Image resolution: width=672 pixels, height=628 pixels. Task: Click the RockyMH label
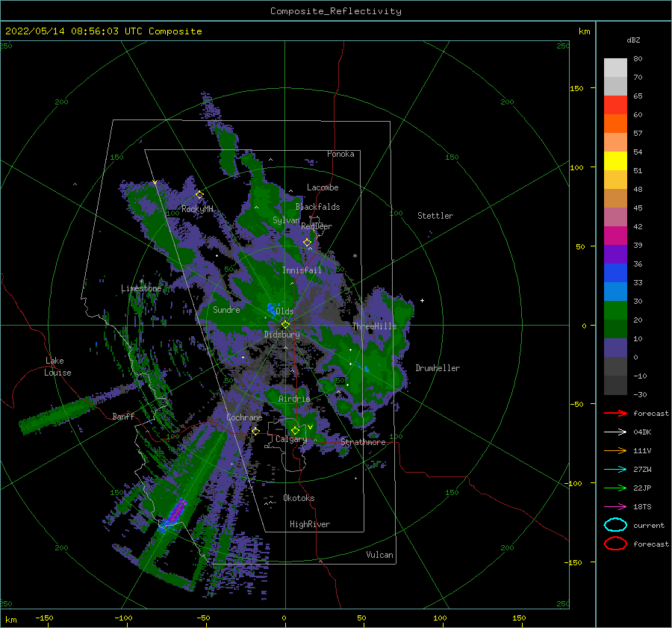[x=197, y=209]
